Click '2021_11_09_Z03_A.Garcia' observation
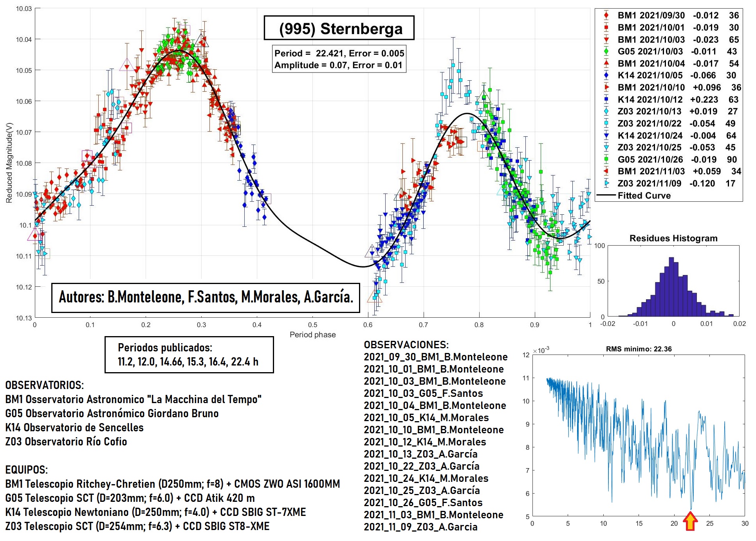Image resolution: width=756 pixels, height=541 pixels. (x=420, y=527)
